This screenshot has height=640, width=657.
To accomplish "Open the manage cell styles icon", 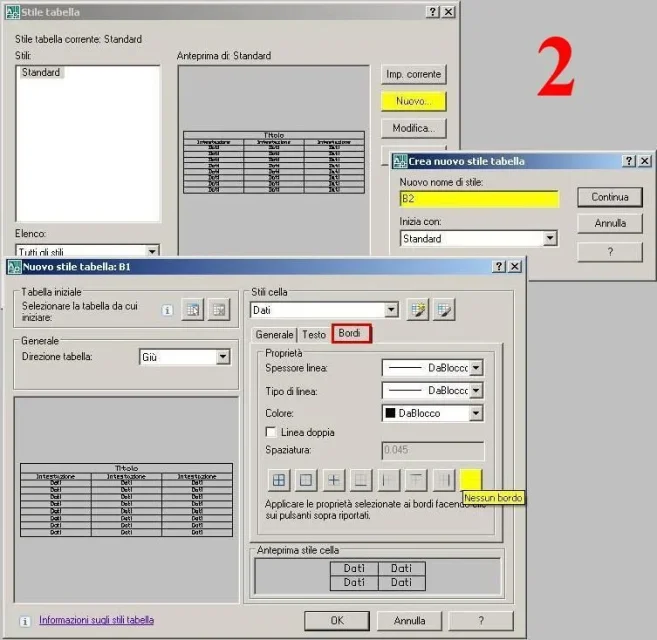I will pos(443,310).
